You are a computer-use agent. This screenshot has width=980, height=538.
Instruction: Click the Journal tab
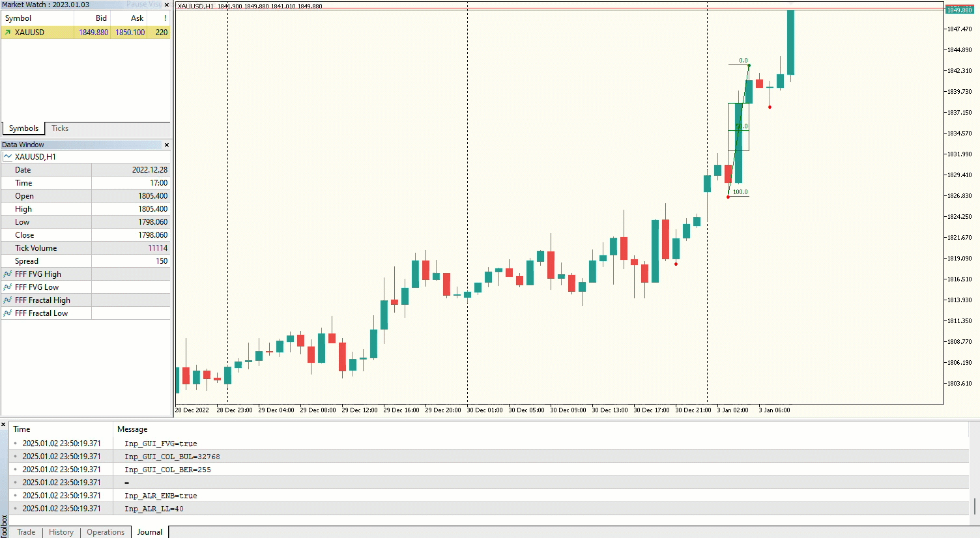point(150,532)
